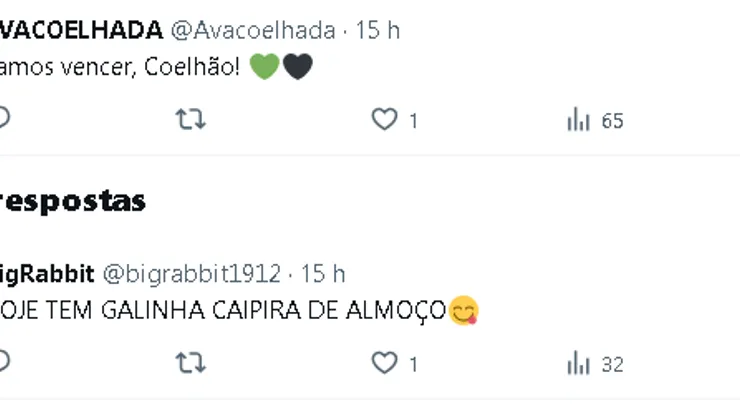Image resolution: width=740 pixels, height=416 pixels.
Task: Open the first tweet's 15 h timestamp
Action: point(377,31)
